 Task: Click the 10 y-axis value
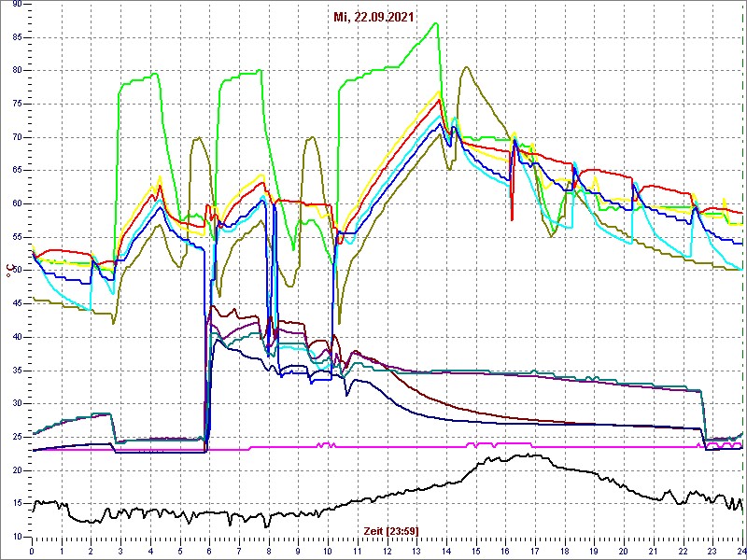tap(16, 538)
